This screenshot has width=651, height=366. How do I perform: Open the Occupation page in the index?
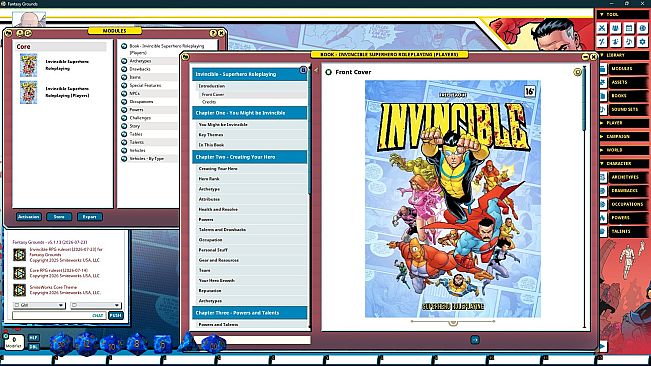(x=251, y=240)
